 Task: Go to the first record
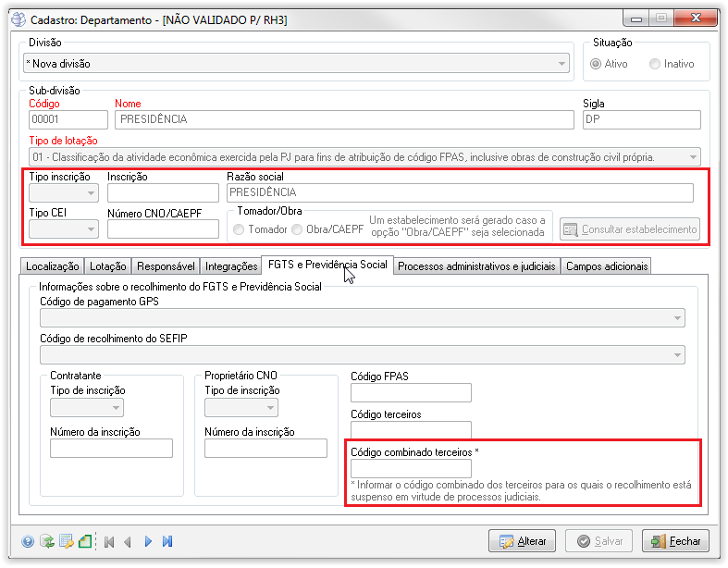coord(109,542)
